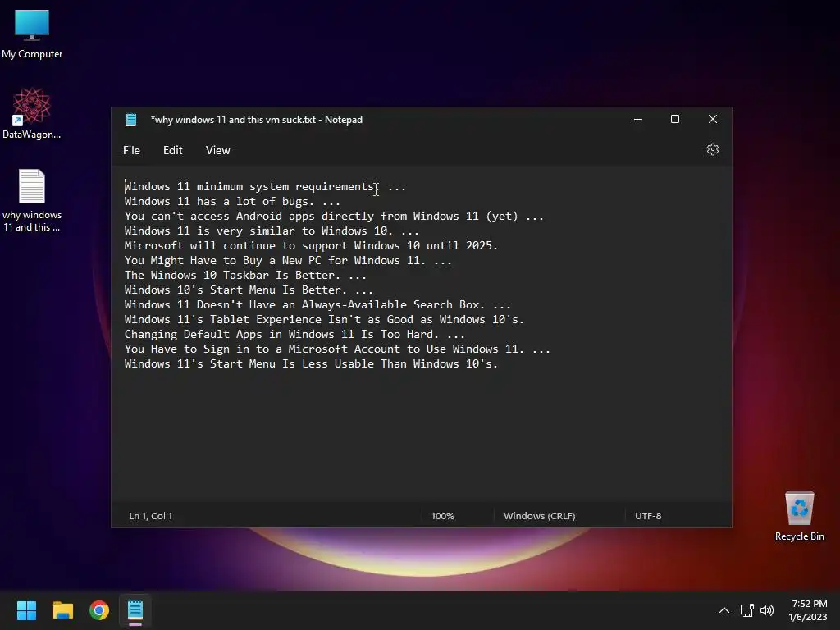840x630 pixels.
Task: Click line 'Windows 10's Start Menu Is Better'
Action: [x=249, y=290]
